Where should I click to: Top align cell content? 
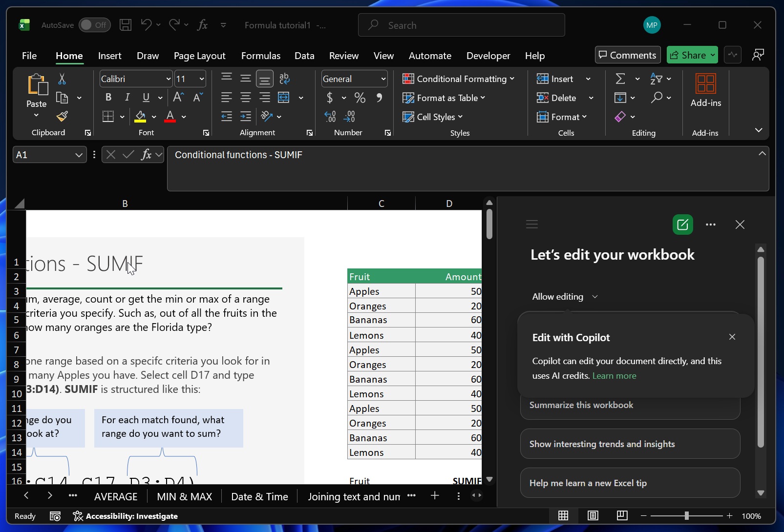coord(226,78)
